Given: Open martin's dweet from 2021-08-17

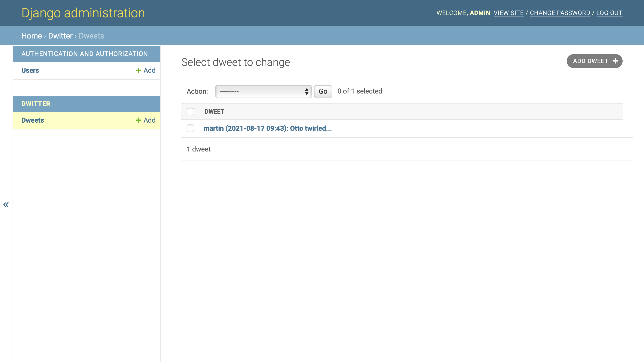Looking at the screenshot, I should [267, 128].
